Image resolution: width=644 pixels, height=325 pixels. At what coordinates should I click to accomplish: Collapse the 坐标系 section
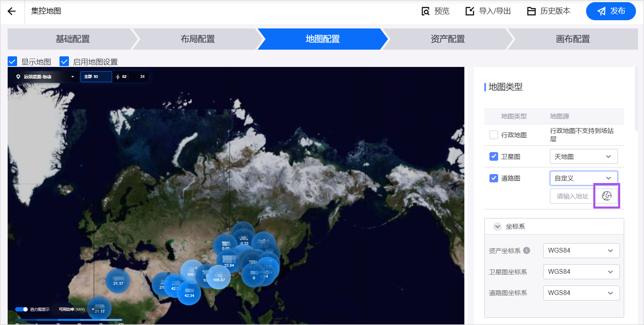497,227
